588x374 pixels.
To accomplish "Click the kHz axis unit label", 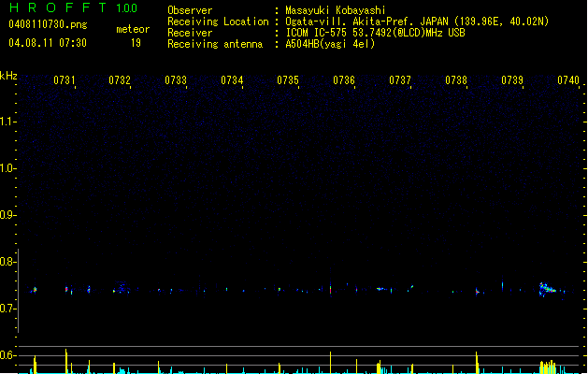I will (x=8, y=76).
